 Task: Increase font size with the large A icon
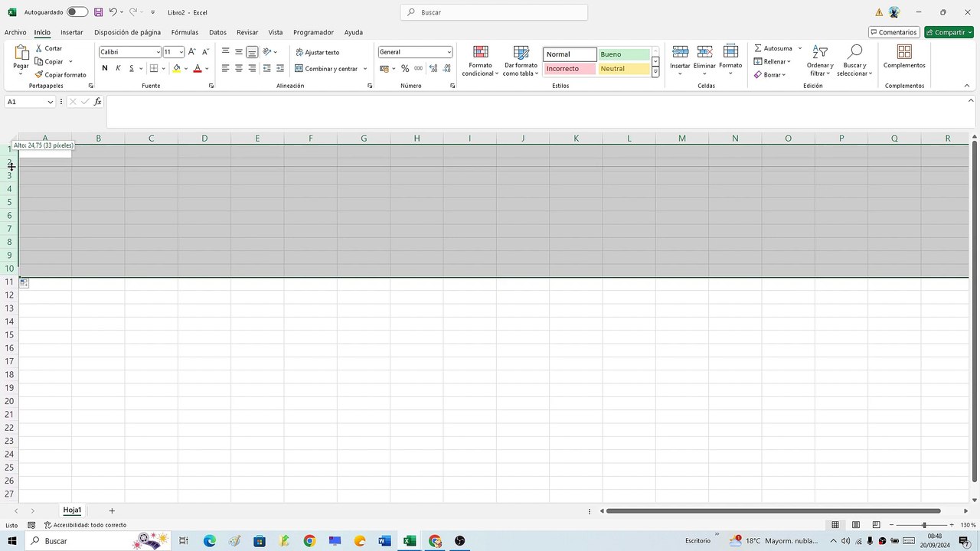coord(192,52)
